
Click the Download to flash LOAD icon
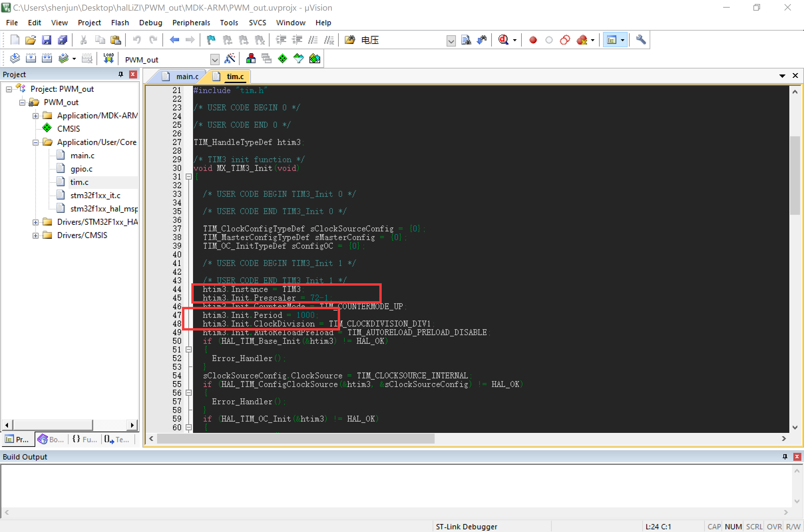pos(108,59)
